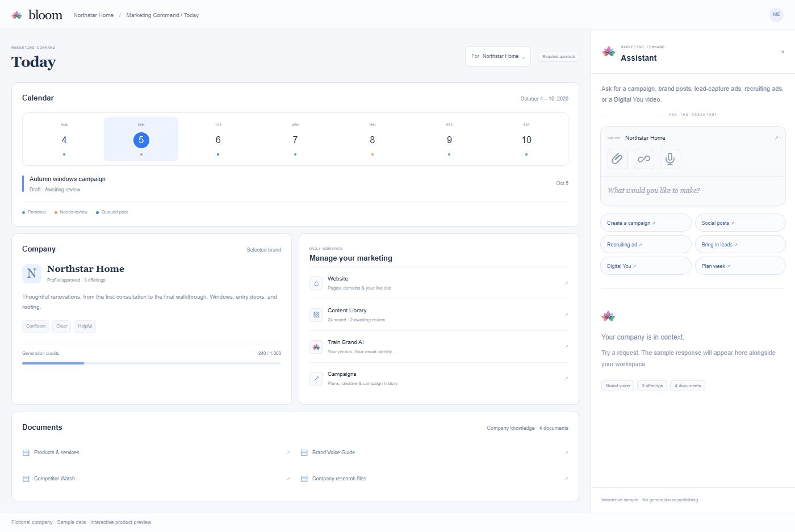Click the open arrow on Content Library row
This screenshot has width=795, height=532.
click(x=566, y=315)
